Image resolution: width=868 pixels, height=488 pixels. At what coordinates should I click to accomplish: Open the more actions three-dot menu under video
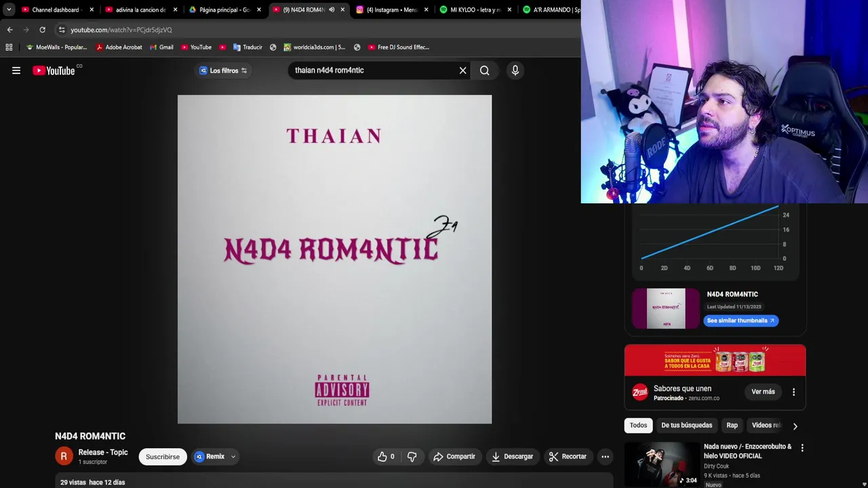605,457
